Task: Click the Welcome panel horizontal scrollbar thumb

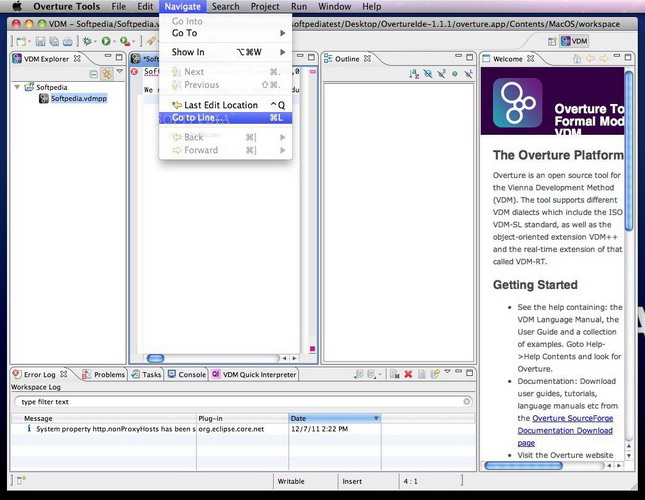Action: tap(523, 465)
